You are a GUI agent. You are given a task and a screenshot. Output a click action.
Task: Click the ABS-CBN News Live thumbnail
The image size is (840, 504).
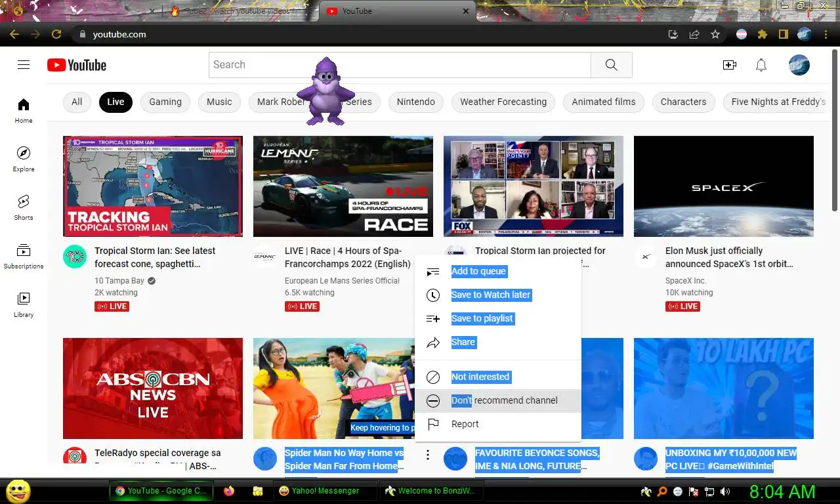coord(153,388)
